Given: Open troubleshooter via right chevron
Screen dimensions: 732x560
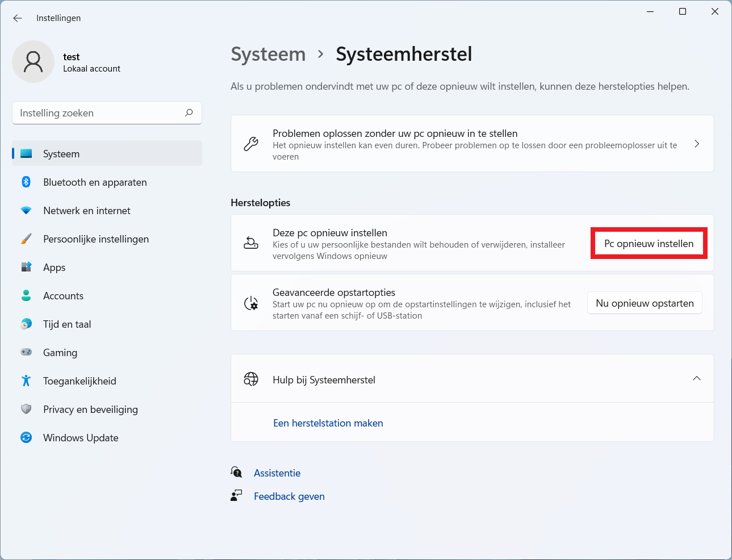Looking at the screenshot, I should [x=697, y=144].
